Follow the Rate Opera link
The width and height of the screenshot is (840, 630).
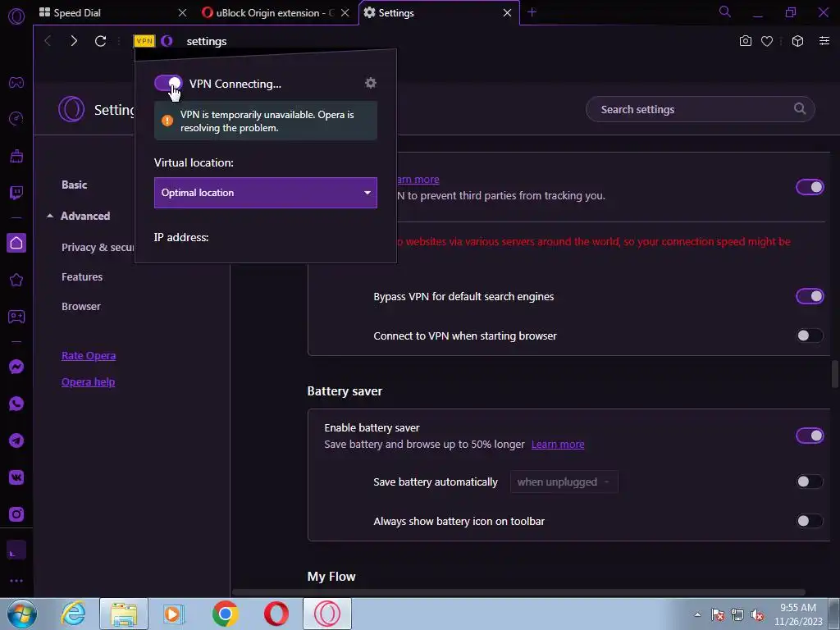click(x=89, y=356)
